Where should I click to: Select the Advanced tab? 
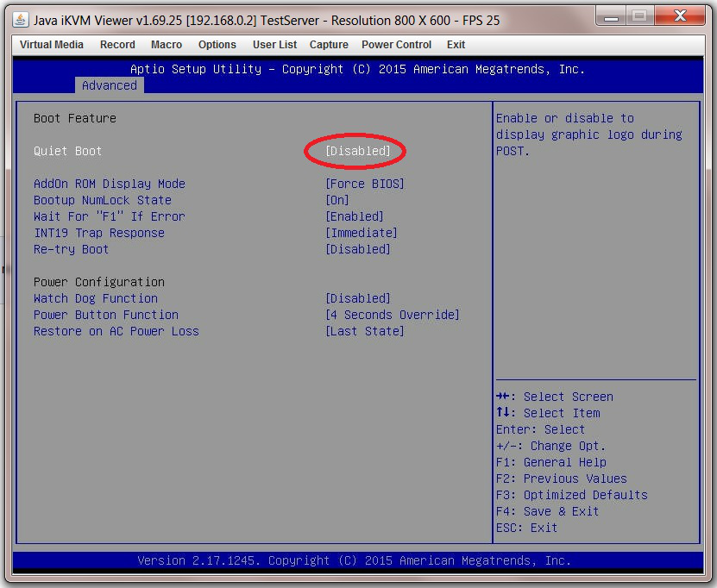(x=109, y=85)
